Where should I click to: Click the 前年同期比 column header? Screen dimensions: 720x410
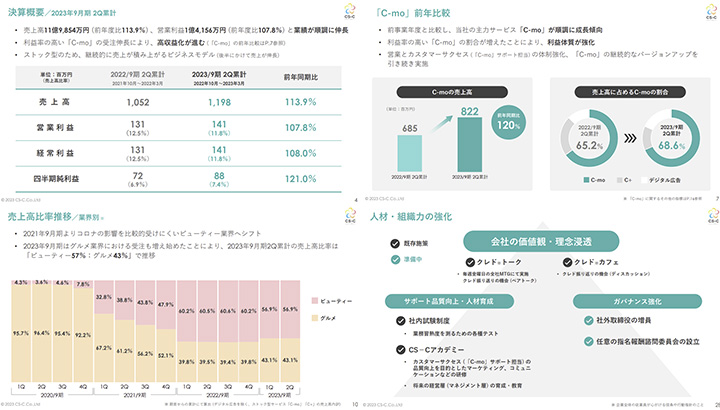coord(300,78)
